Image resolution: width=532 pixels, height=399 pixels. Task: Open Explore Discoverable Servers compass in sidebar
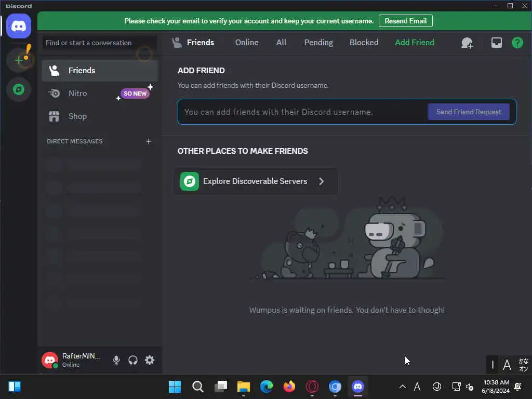[x=19, y=89]
